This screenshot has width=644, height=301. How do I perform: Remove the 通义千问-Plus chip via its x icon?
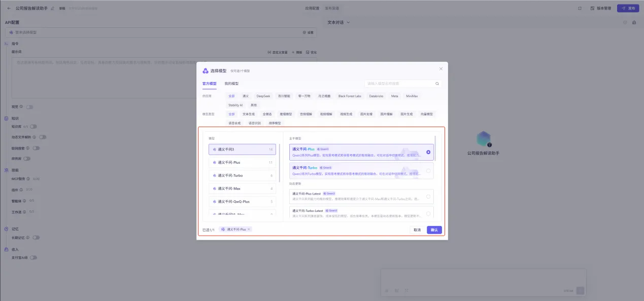coord(249,230)
